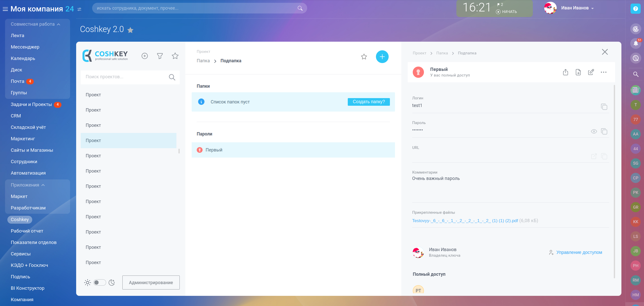Add a new project with circled plus icon
Image resolution: width=644 pixels, height=306 pixels.
click(x=145, y=56)
